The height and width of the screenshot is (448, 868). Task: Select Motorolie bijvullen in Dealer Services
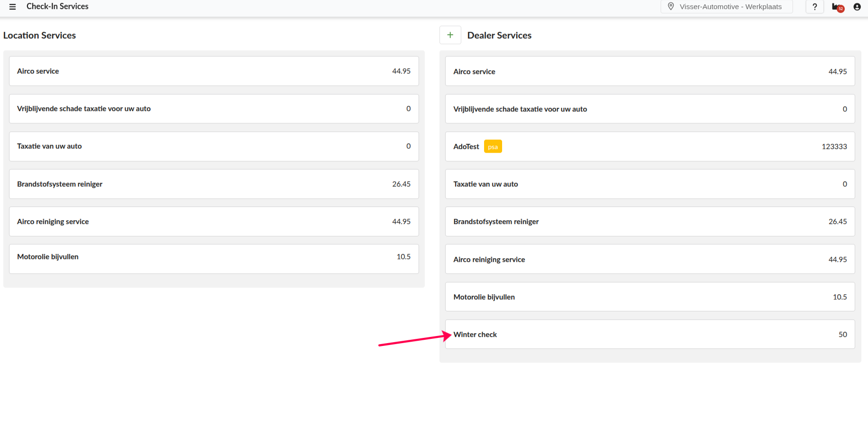click(649, 297)
